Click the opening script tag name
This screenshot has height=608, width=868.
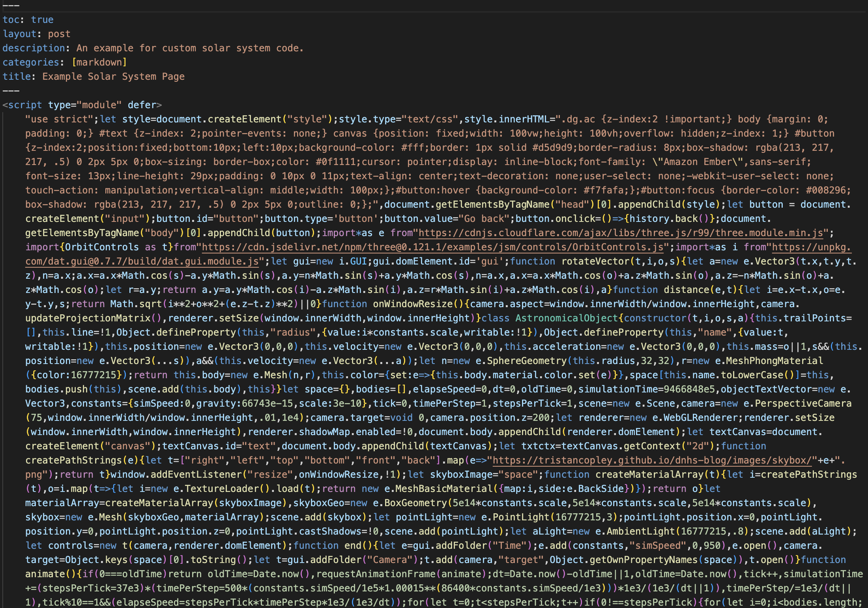(25, 105)
